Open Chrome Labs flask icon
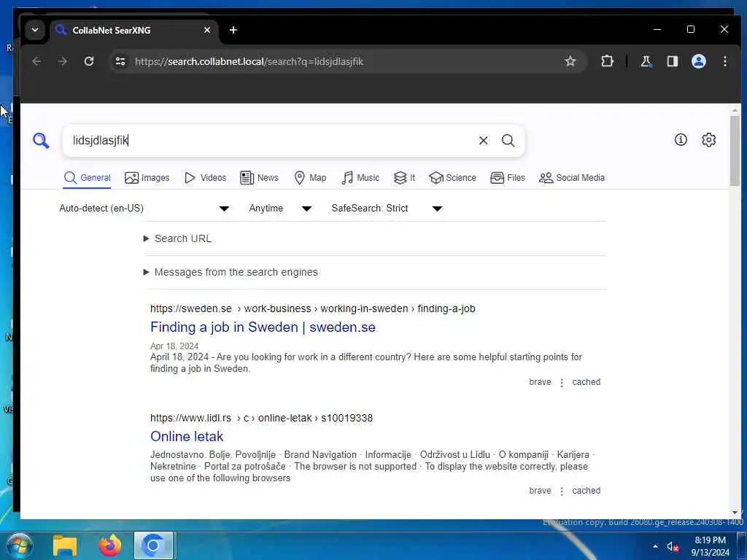 (x=646, y=61)
